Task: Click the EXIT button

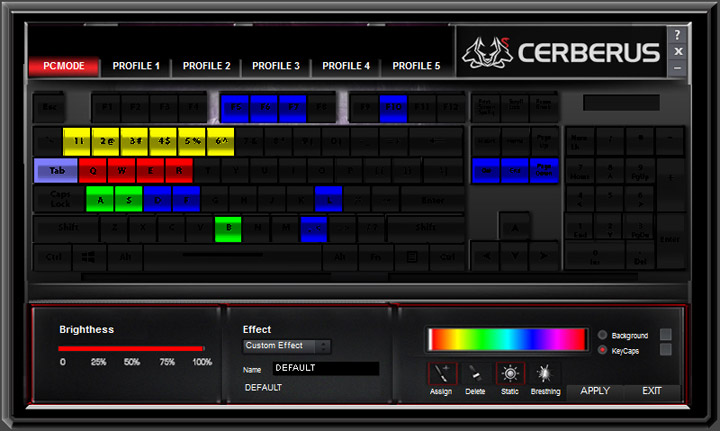Action: click(652, 391)
